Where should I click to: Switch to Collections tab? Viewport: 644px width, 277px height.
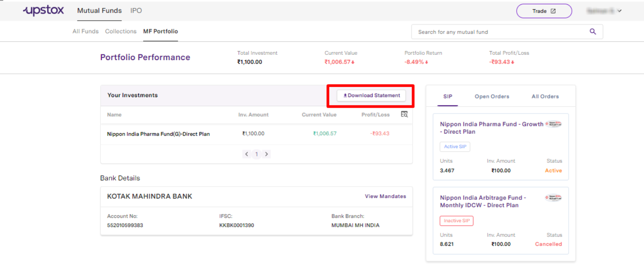[121, 31]
